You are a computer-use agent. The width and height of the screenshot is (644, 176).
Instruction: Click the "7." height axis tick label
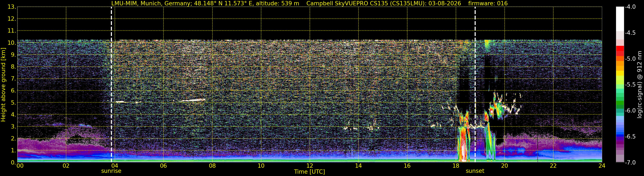tap(13, 79)
